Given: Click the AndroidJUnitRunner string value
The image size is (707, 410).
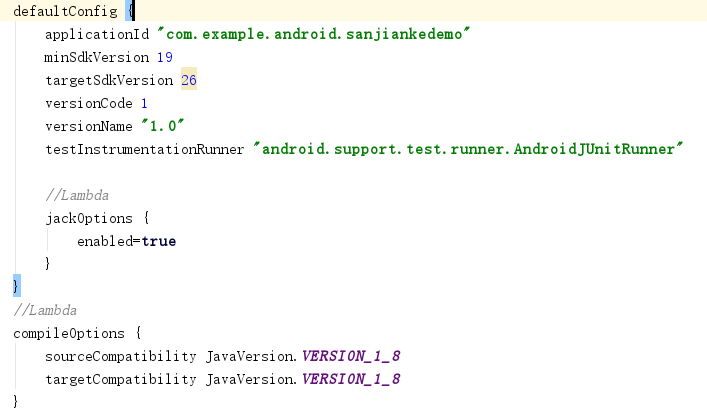Looking at the screenshot, I should coord(469,149).
